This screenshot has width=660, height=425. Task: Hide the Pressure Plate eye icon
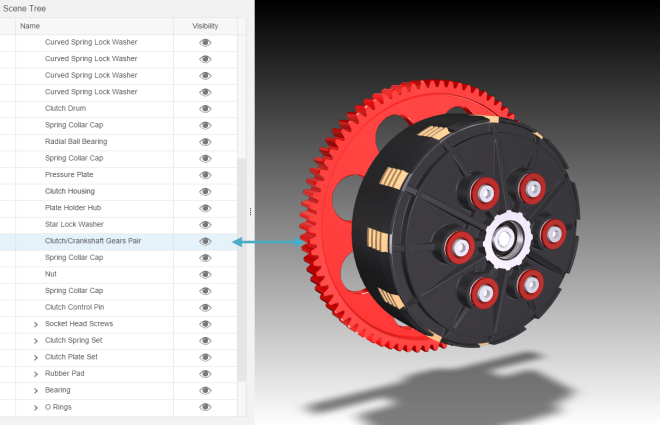click(205, 175)
